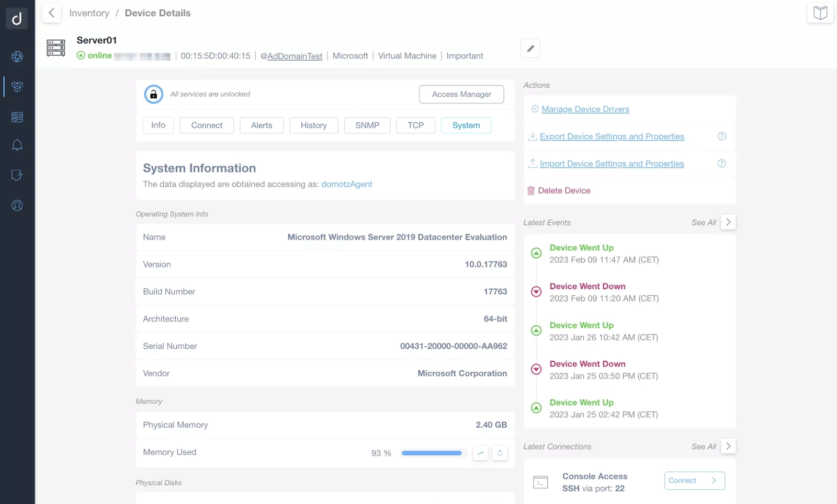
Task: Click Inventory breadcrumb link
Action: 89,13
